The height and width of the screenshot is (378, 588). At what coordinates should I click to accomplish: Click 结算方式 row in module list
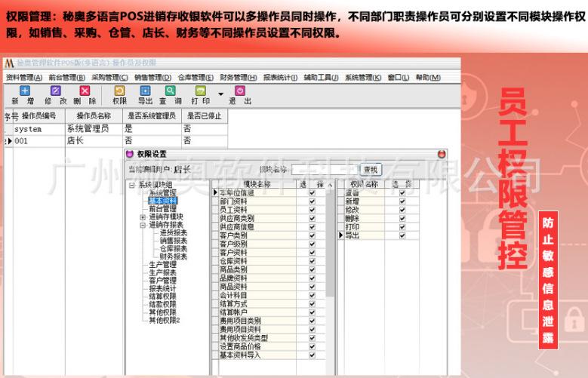click(x=268, y=304)
